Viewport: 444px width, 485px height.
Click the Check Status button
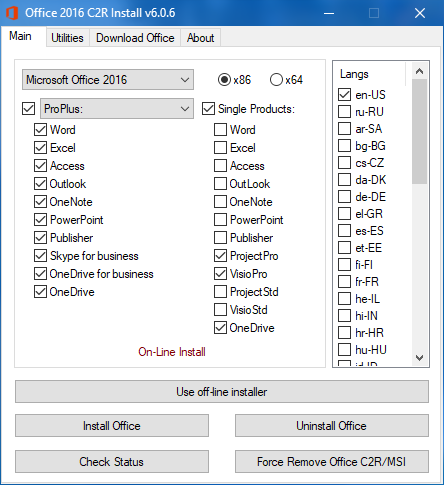point(112,462)
